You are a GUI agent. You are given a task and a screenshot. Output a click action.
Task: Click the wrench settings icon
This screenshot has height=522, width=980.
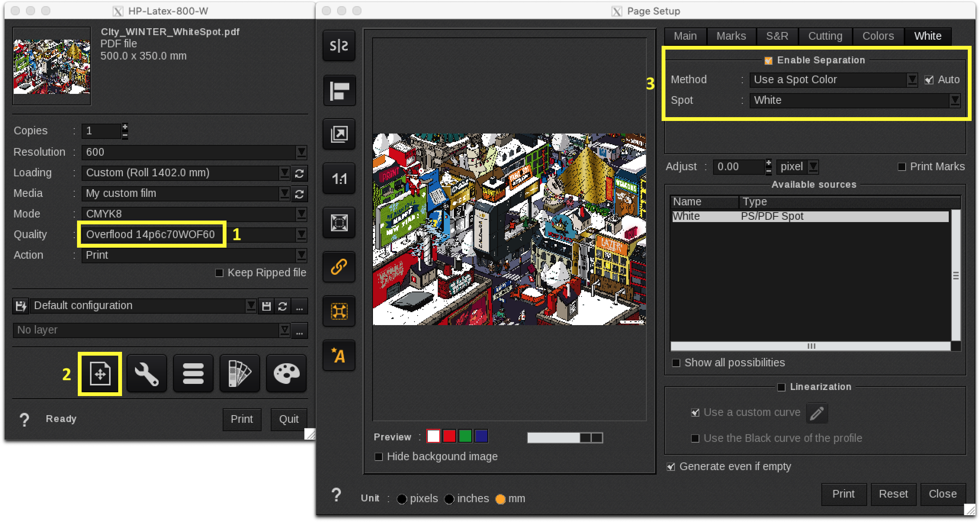click(x=146, y=373)
